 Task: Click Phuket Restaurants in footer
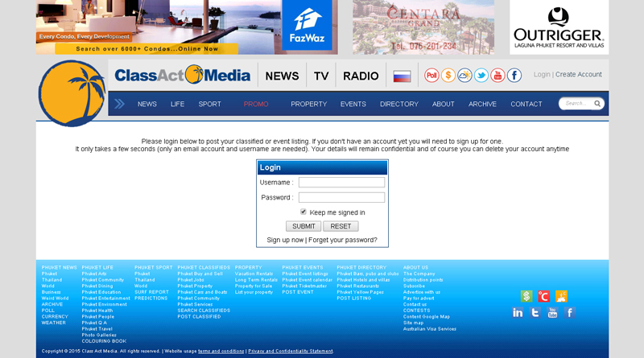357,286
